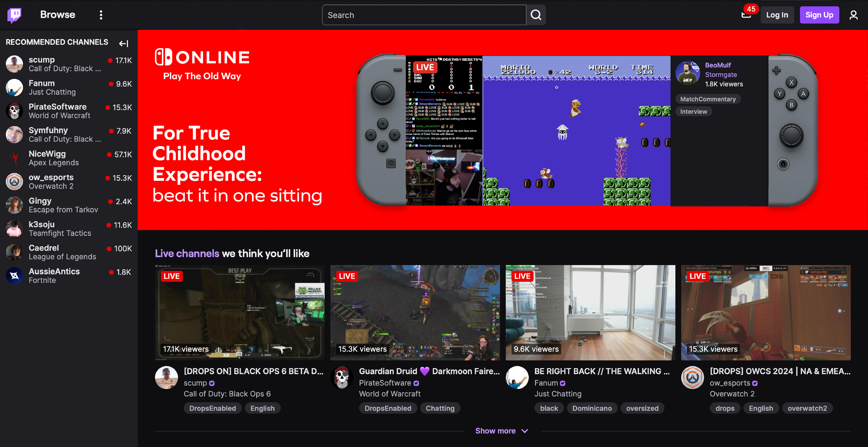Open the user profile icon menu
868x447 pixels.
853,15
